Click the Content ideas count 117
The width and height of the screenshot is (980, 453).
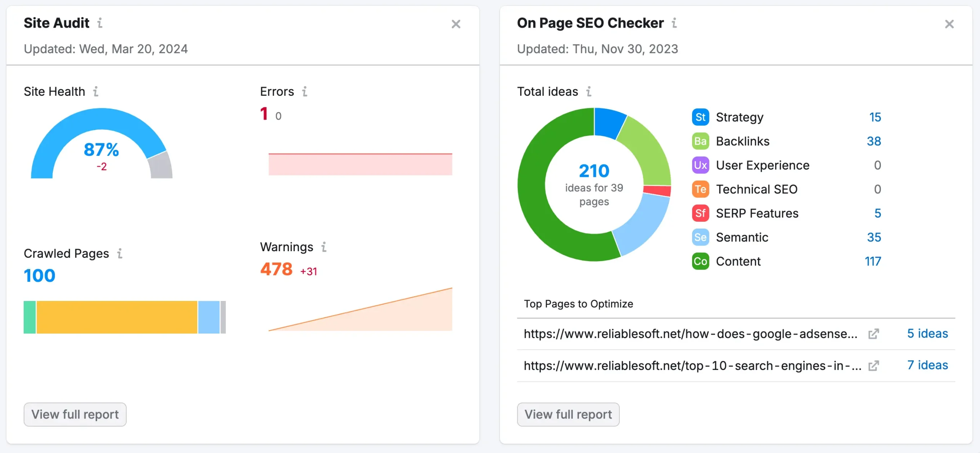pos(872,261)
